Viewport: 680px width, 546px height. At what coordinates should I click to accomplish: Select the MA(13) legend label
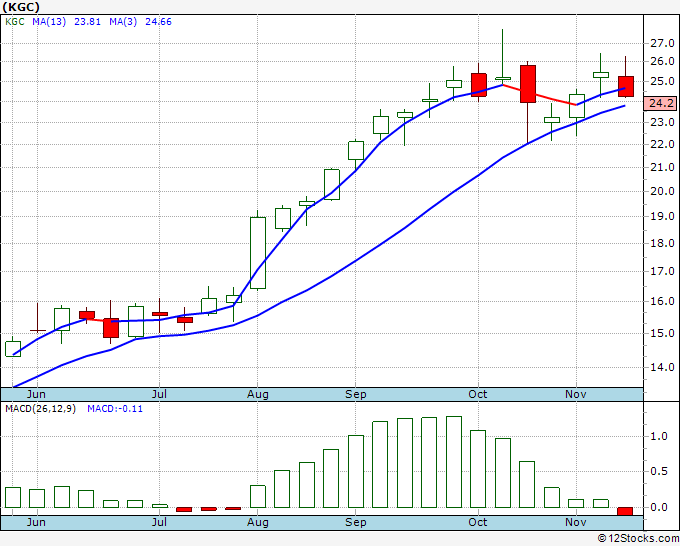(x=49, y=22)
